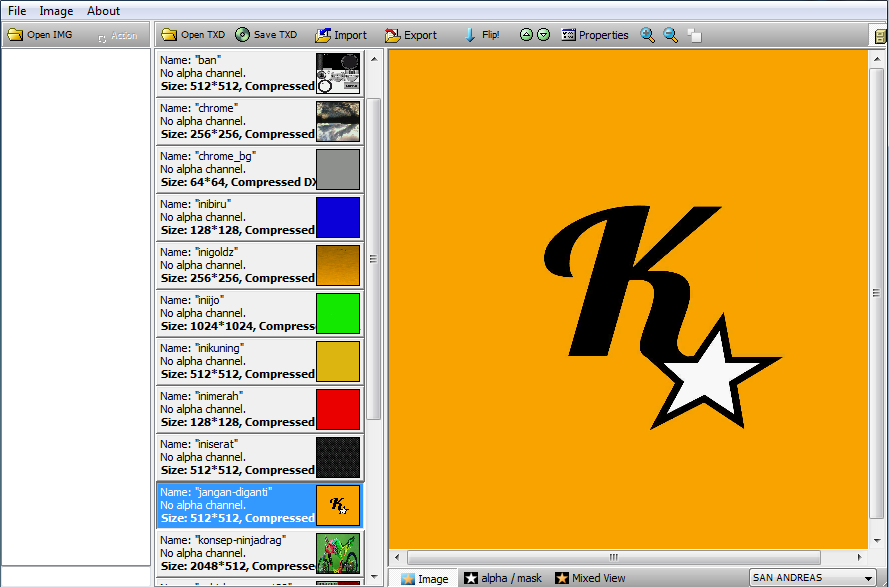Export the selected texture
The image size is (889, 587).
click(411, 35)
